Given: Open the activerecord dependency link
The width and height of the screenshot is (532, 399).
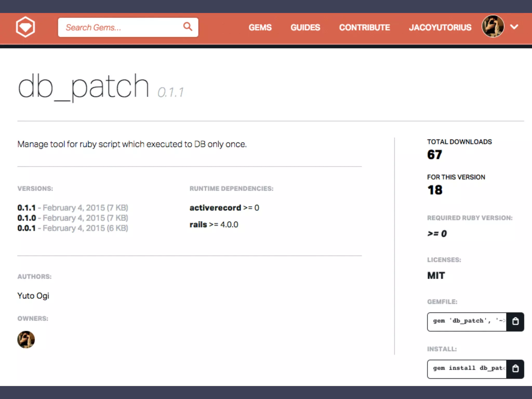Looking at the screenshot, I should (x=215, y=208).
